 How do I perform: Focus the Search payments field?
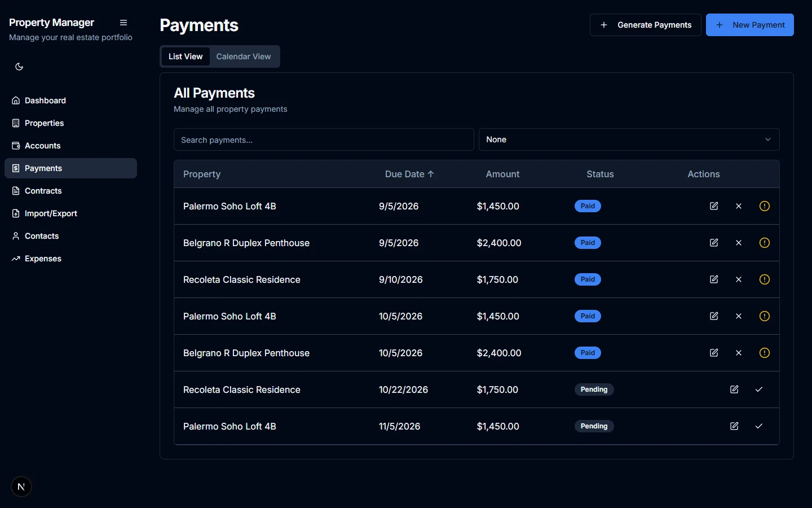click(x=324, y=139)
